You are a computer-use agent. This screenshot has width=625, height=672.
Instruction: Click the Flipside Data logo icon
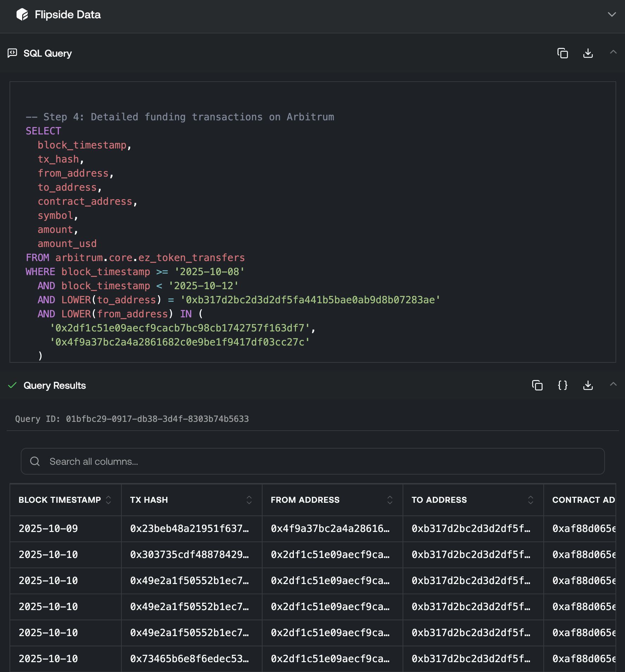22,14
